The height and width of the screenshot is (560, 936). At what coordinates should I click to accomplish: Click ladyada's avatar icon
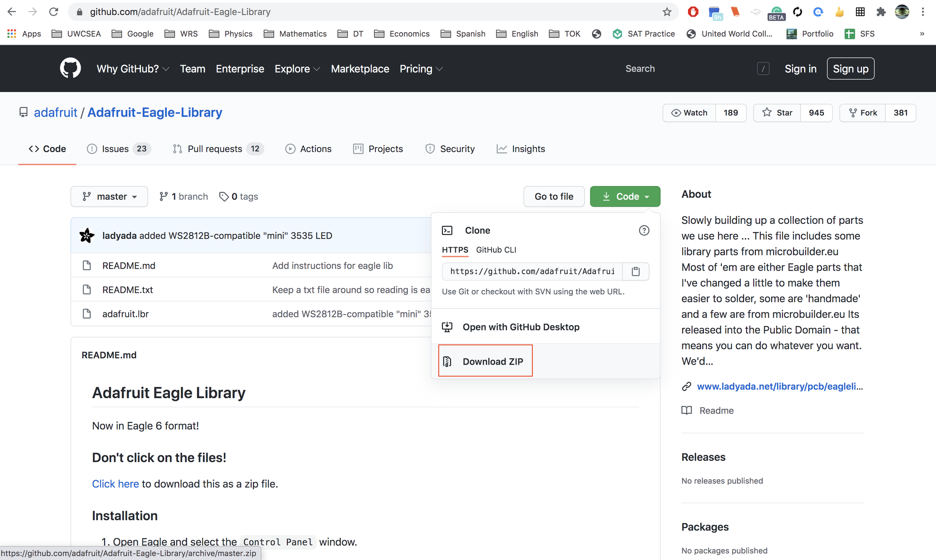click(x=87, y=236)
